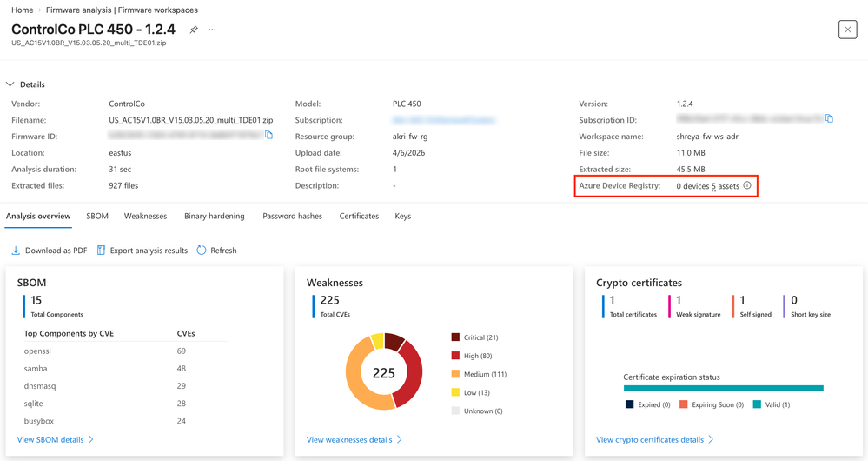Click the Valid (1) legend swatch

click(757, 404)
